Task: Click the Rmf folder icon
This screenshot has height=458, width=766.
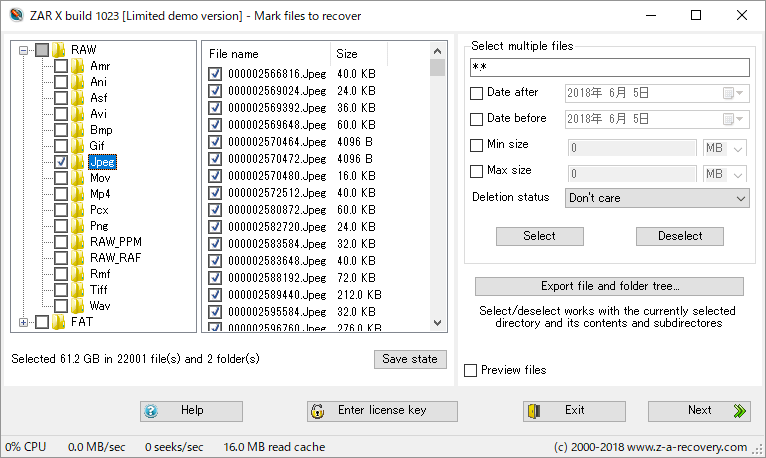Action: [77, 274]
